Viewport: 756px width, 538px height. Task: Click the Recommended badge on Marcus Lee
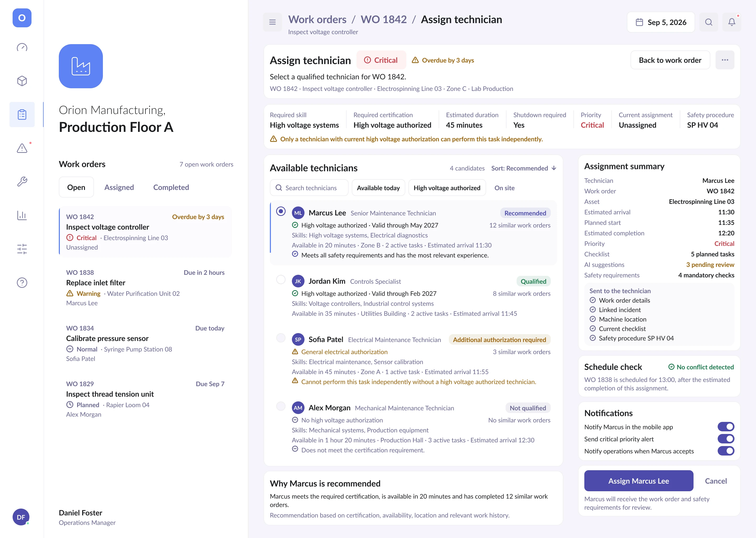click(525, 213)
